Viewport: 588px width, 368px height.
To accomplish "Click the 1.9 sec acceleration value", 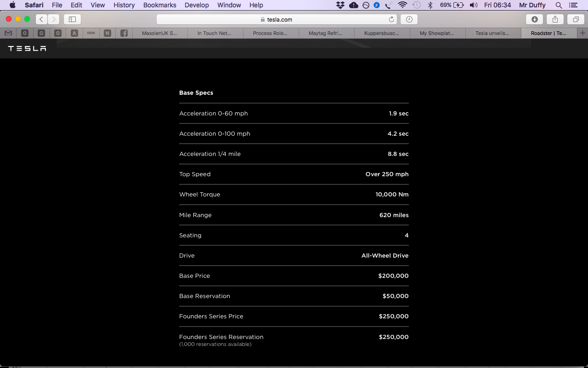I will pyautogui.click(x=399, y=113).
